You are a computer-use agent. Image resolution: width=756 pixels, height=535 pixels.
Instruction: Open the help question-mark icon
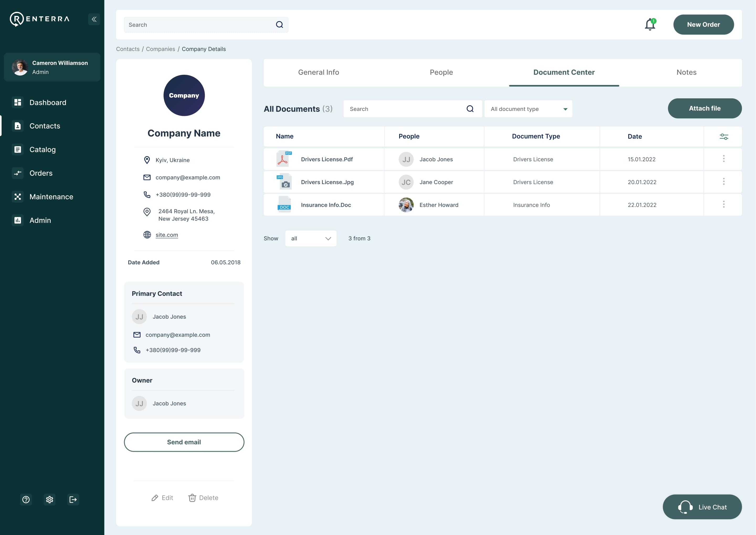[26, 499]
